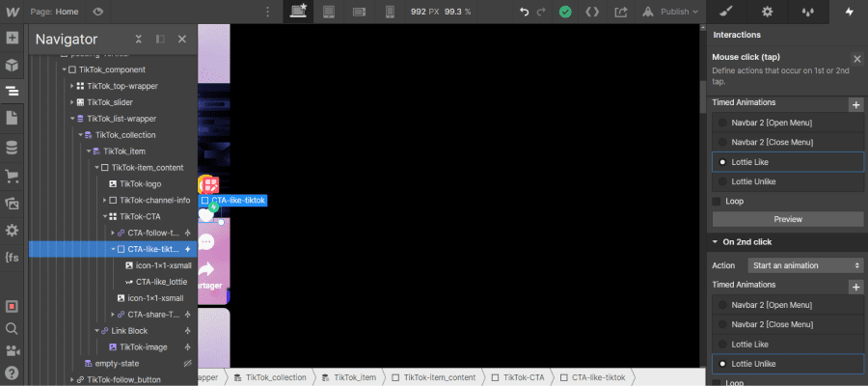Select the base desktop breakpoint
Viewport: 868px width, 386px height.
(x=298, y=12)
